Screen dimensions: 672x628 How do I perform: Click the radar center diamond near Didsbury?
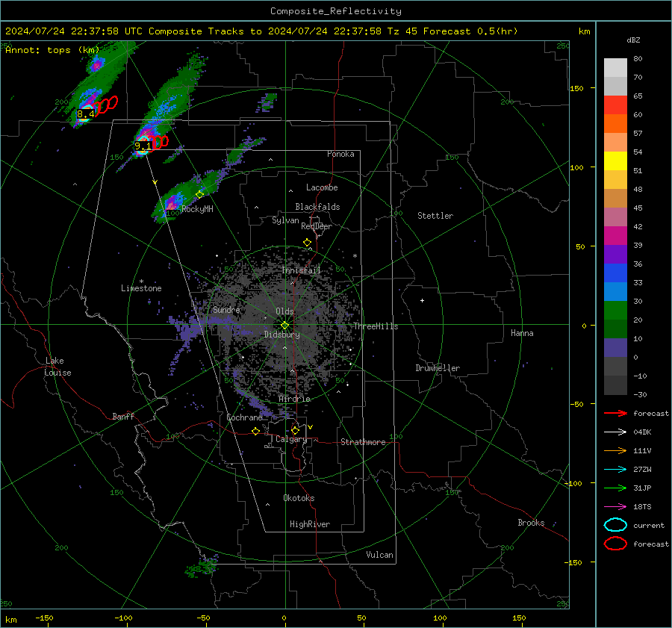click(285, 326)
